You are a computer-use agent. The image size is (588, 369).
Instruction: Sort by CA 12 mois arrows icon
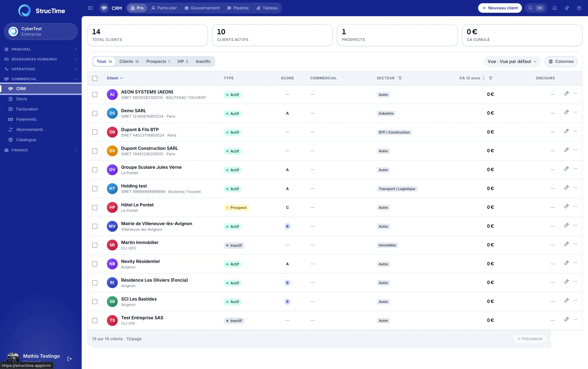click(483, 78)
